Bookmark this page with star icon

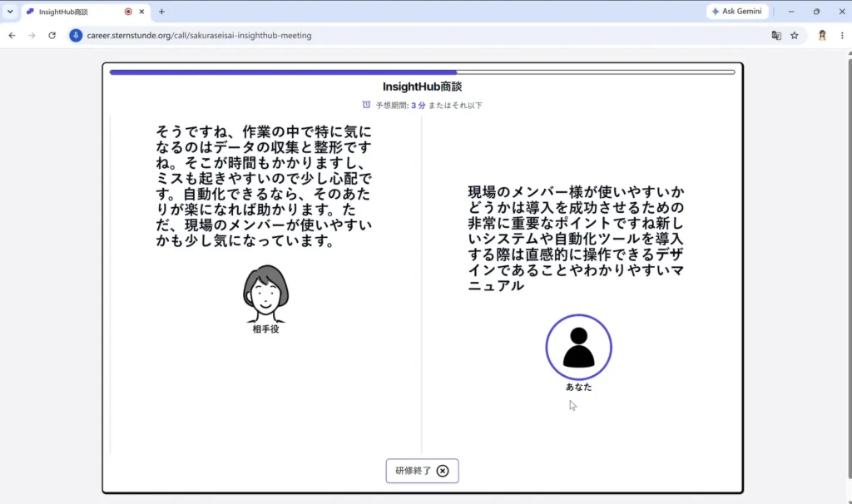click(795, 35)
